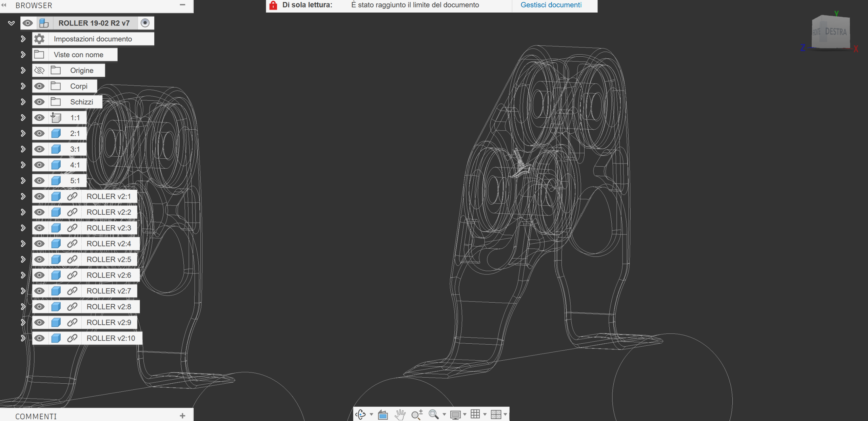Image resolution: width=868 pixels, height=421 pixels.
Task: Expand the COMMENTI panel with plus button
Action: [x=182, y=416]
